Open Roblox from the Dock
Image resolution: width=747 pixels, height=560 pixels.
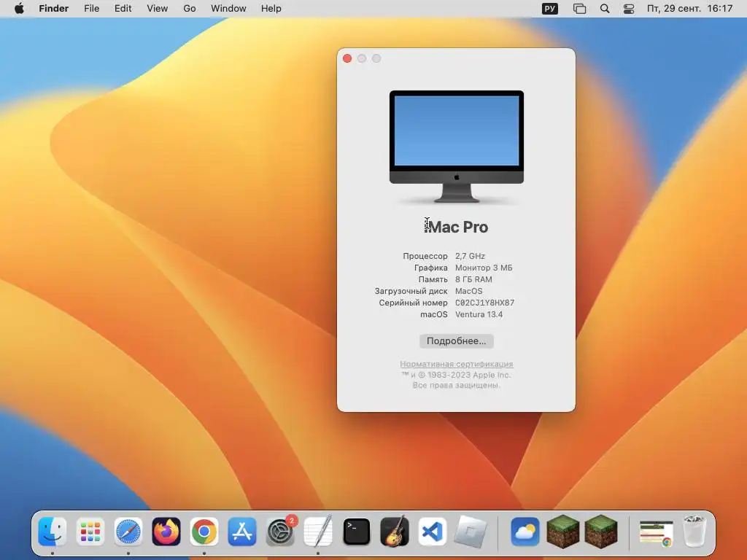click(x=471, y=532)
